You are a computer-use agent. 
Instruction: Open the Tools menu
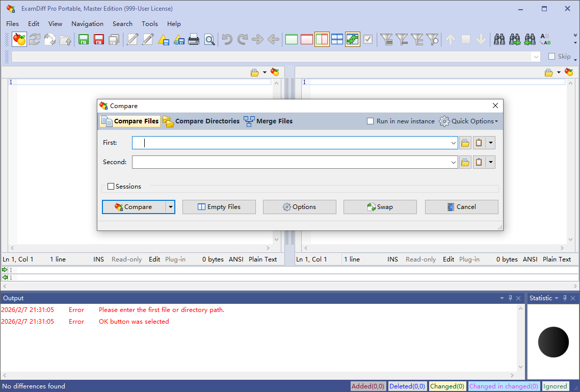click(x=150, y=24)
